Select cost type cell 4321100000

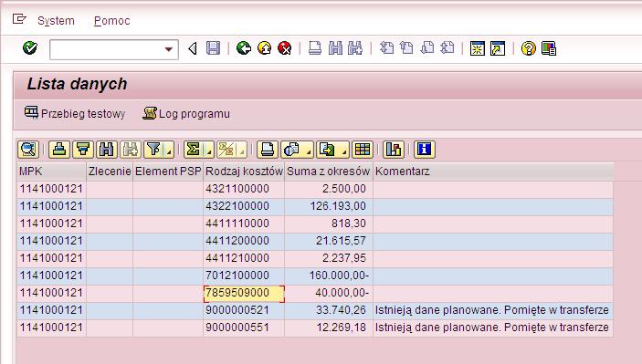(x=244, y=189)
